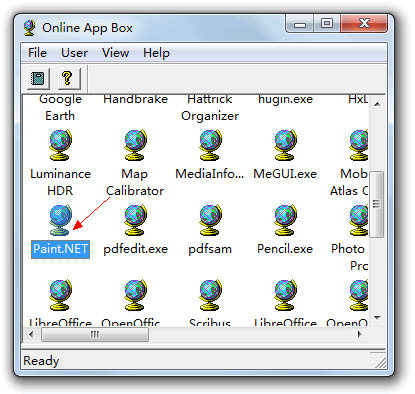Click the Photo Prc app icon
This screenshot has width=415, height=394.
pyautogui.click(x=359, y=220)
